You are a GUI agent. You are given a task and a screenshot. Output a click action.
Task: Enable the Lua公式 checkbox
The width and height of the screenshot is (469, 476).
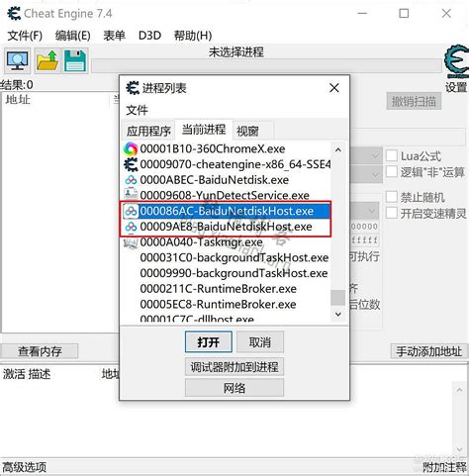pyautogui.click(x=392, y=155)
